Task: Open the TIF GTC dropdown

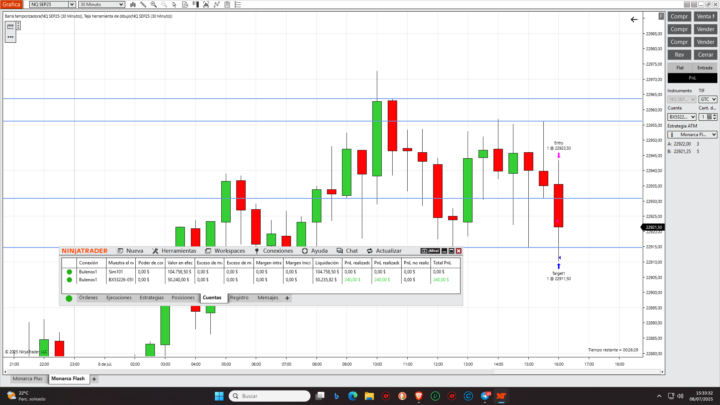Action: [x=708, y=99]
